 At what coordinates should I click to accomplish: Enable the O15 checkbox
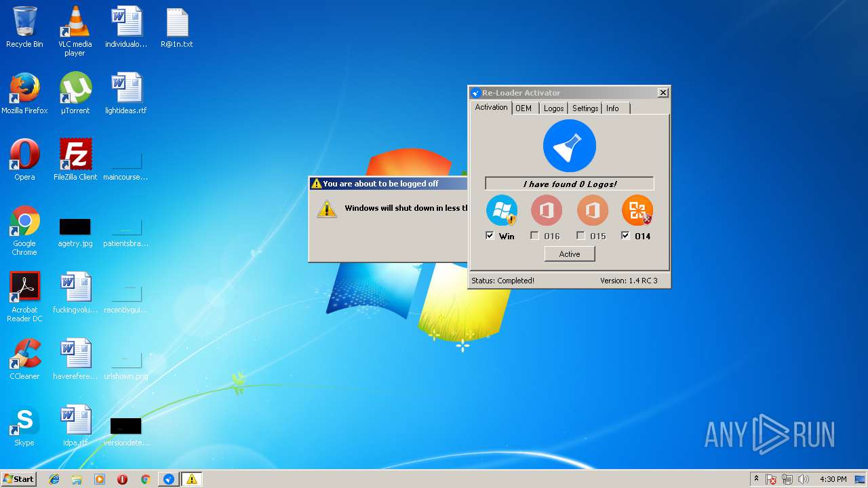coord(581,236)
